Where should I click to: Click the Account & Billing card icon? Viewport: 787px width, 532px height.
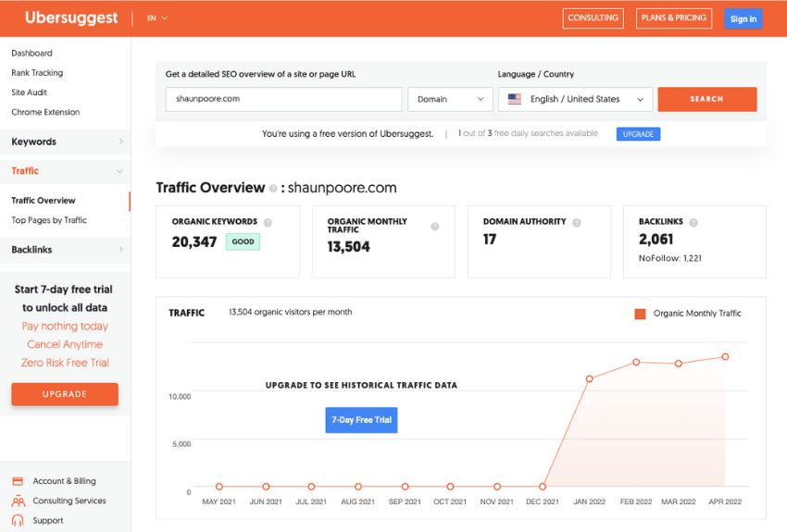[18, 481]
